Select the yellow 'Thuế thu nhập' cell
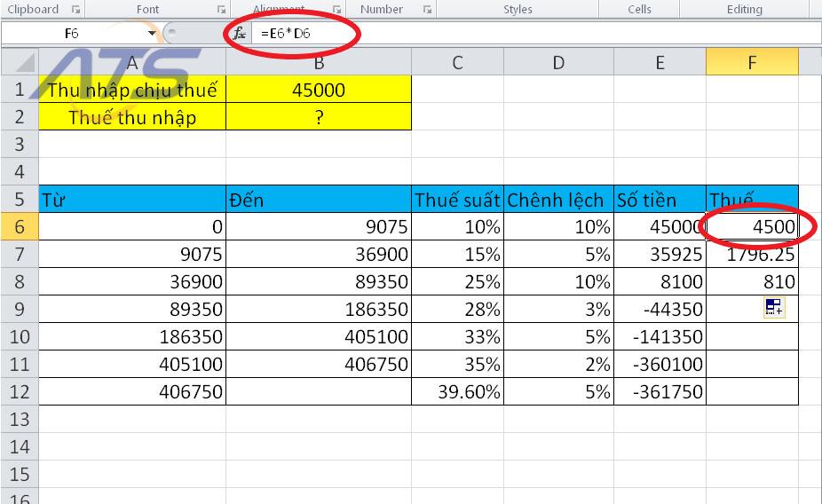Viewport: 822px width, 504px height. coord(132,117)
